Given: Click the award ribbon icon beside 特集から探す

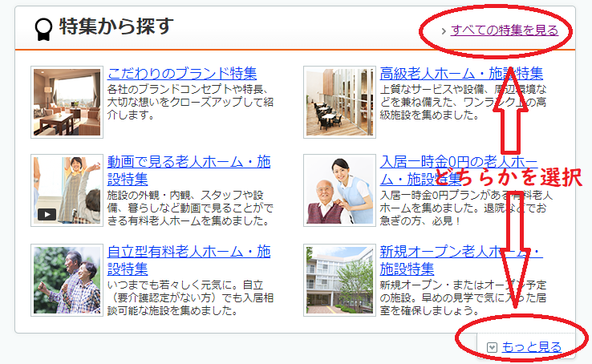Looking at the screenshot, I should [43, 30].
